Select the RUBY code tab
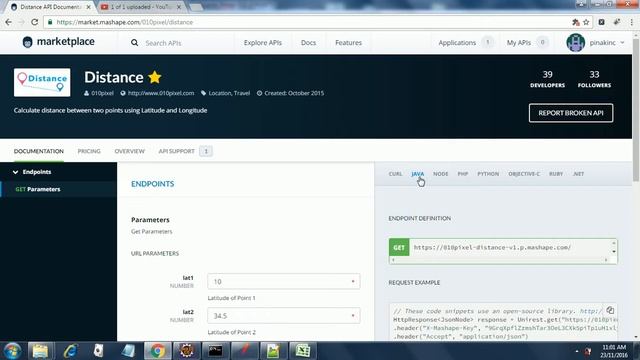The image size is (640, 360). (x=556, y=174)
